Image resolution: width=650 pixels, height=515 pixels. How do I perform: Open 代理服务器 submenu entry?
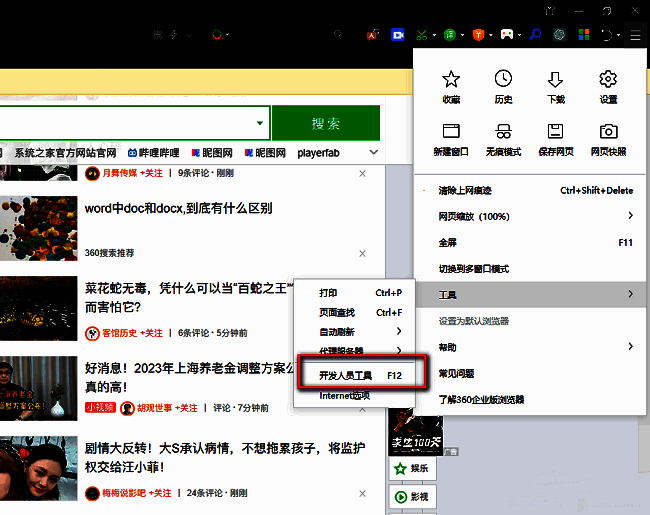(x=355, y=350)
